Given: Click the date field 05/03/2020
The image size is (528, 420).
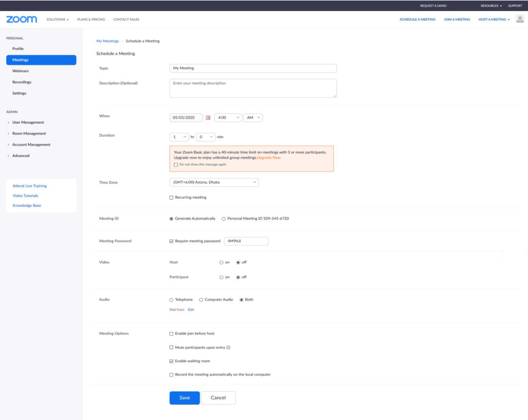Looking at the screenshot, I should (x=186, y=118).
